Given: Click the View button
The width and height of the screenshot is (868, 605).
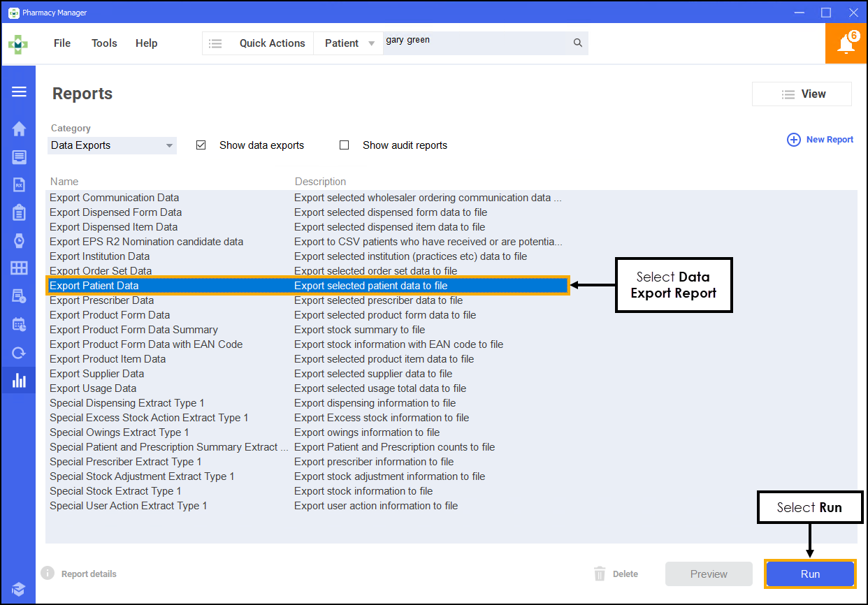Looking at the screenshot, I should [802, 94].
